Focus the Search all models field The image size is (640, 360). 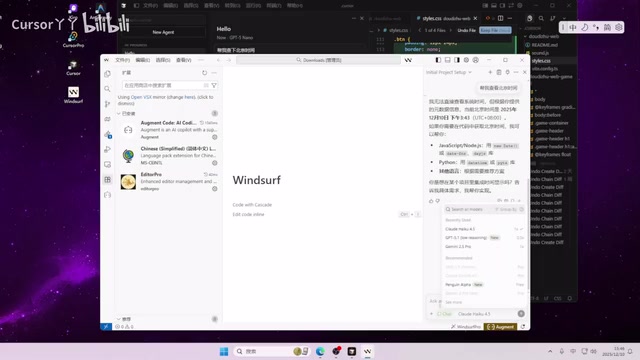[x=469, y=209]
